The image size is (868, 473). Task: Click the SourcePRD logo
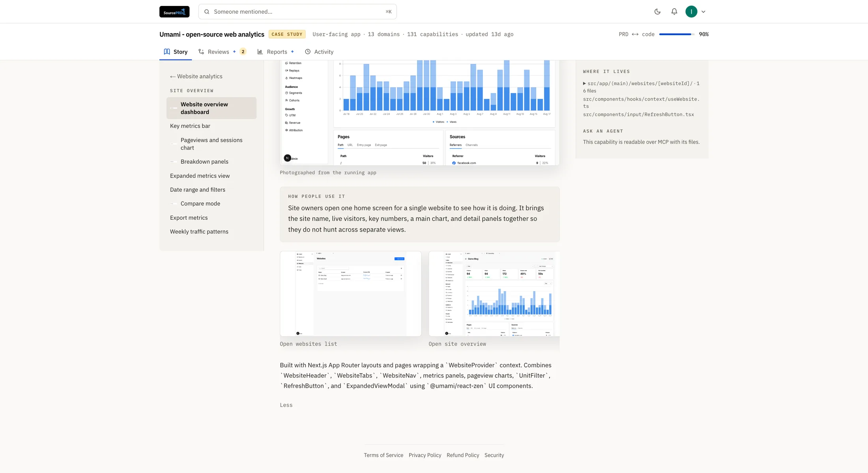(174, 12)
